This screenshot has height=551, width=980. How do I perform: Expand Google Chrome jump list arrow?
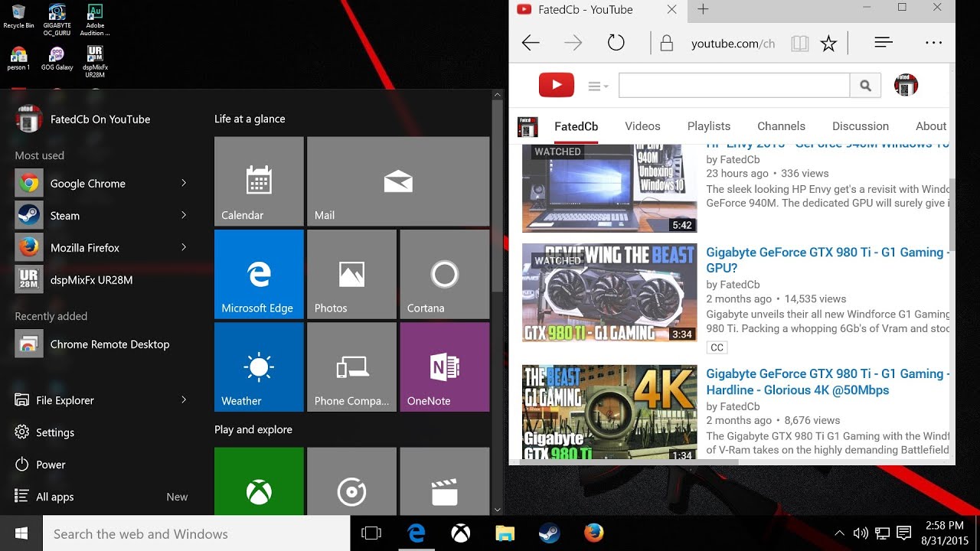coord(184,183)
